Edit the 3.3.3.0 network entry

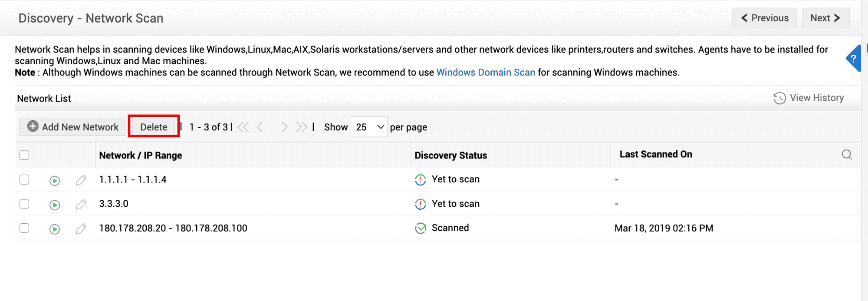(x=81, y=205)
